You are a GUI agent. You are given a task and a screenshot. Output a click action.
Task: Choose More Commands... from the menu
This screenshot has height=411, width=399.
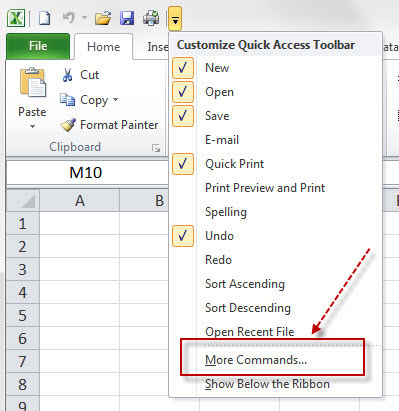[256, 360]
